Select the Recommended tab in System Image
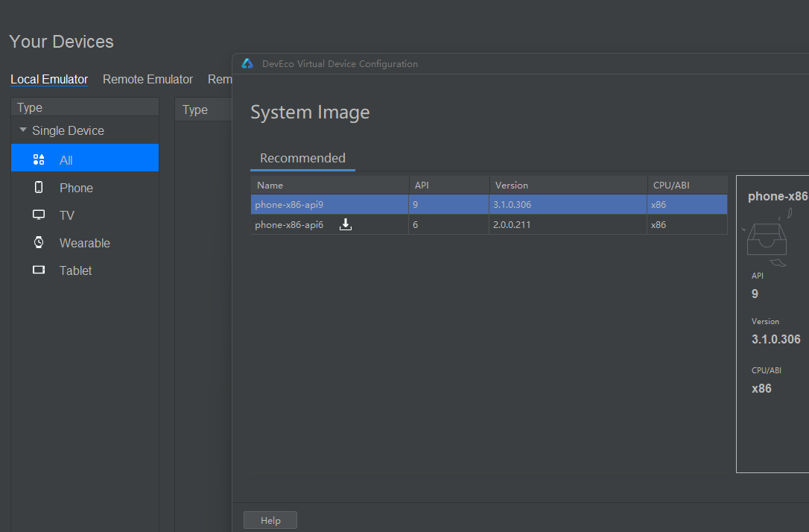809x532 pixels. click(x=303, y=158)
